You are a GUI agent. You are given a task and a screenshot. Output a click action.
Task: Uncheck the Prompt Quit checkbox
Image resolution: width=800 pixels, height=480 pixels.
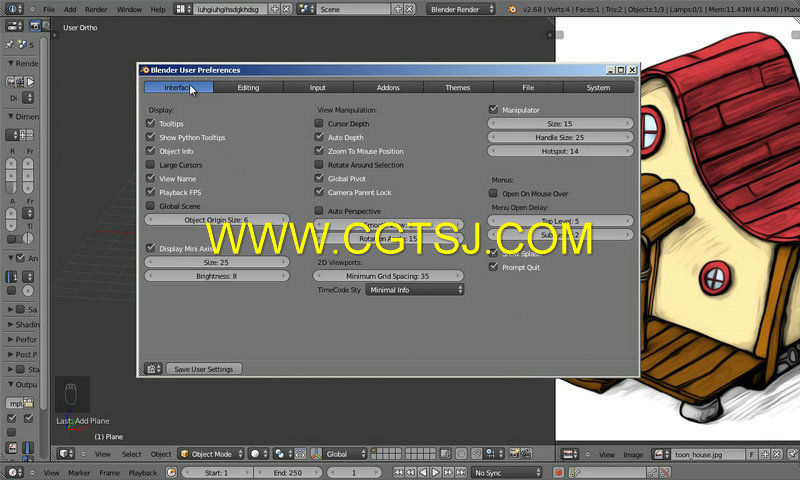pyautogui.click(x=493, y=267)
